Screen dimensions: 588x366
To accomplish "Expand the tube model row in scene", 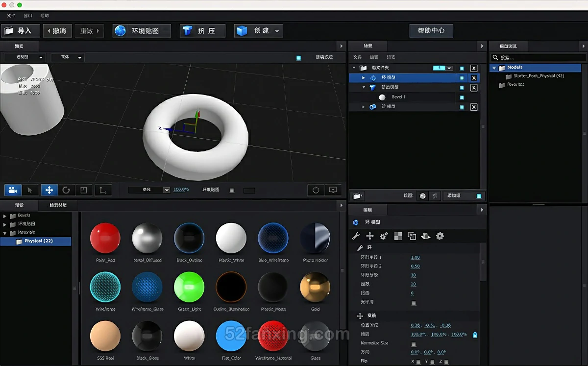I will pos(363,107).
